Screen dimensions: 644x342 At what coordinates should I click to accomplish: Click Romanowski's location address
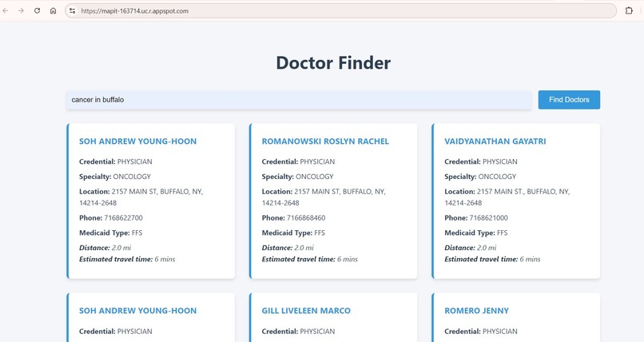[324, 197]
